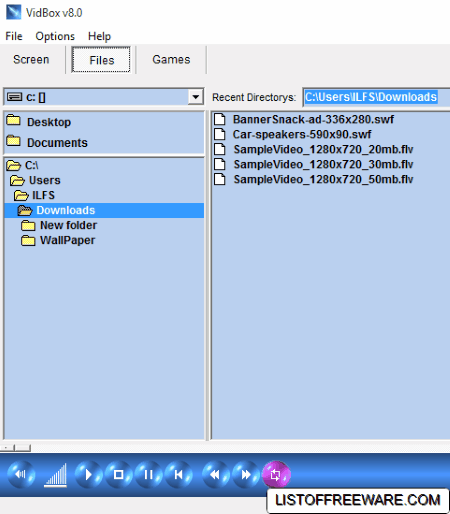Select the Downloads folder in tree
This screenshot has height=514, width=450.
pyautogui.click(x=104, y=210)
